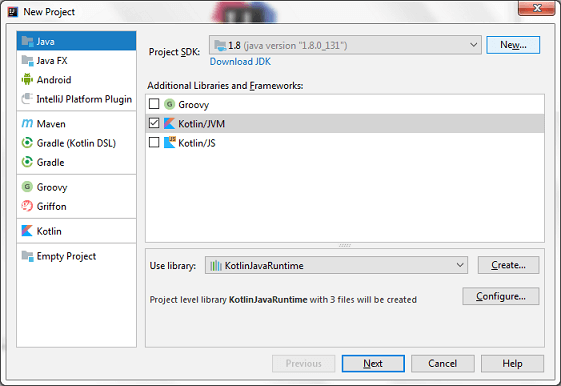The width and height of the screenshot is (561, 386).
Task: Click the Download JDK link
Action: (240, 62)
